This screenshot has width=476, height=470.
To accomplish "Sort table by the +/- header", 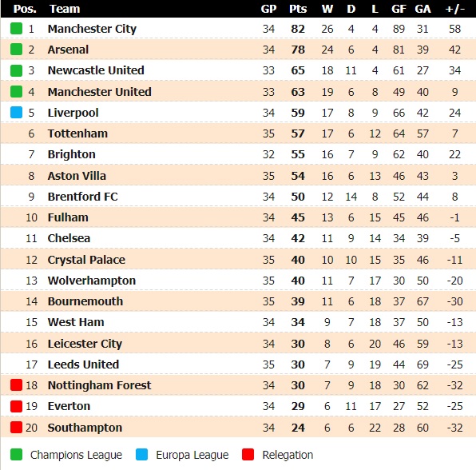I will [454, 9].
